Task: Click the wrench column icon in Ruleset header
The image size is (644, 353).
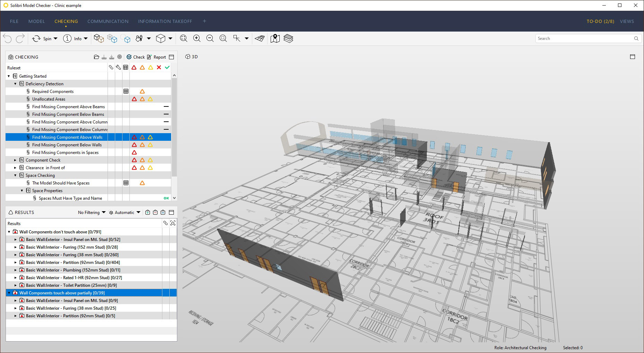Action: click(x=118, y=68)
